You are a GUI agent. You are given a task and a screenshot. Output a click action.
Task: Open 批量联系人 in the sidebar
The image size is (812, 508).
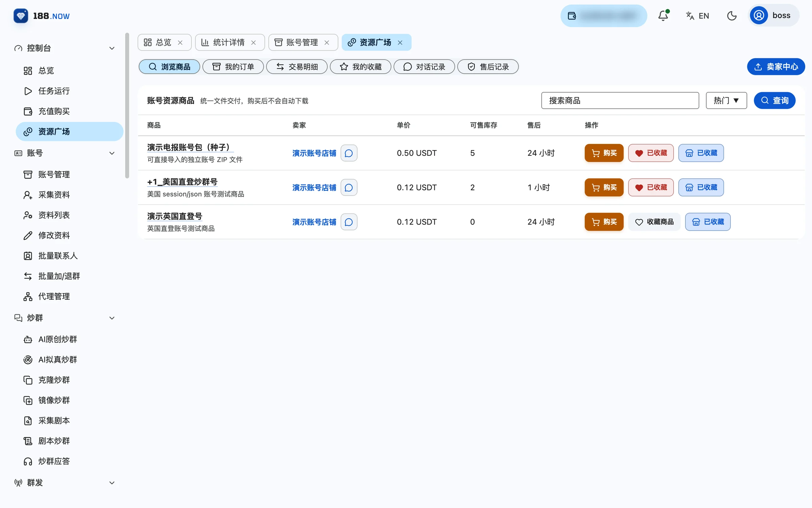(70, 256)
